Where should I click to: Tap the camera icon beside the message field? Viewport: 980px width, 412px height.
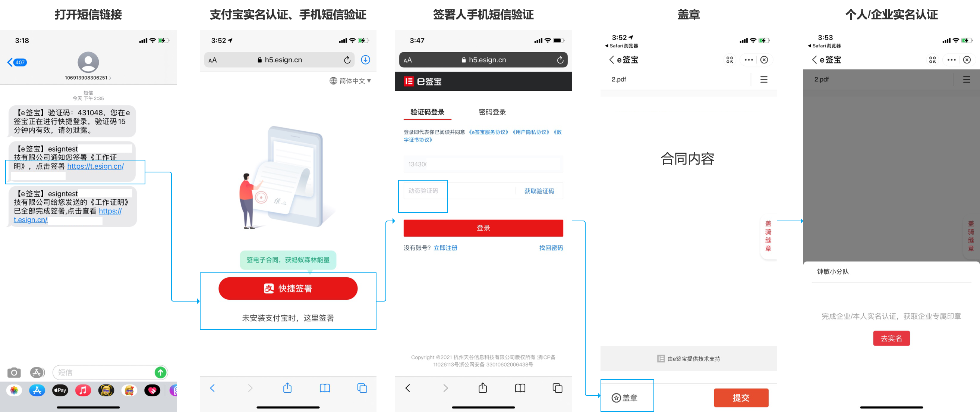click(14, 372)
